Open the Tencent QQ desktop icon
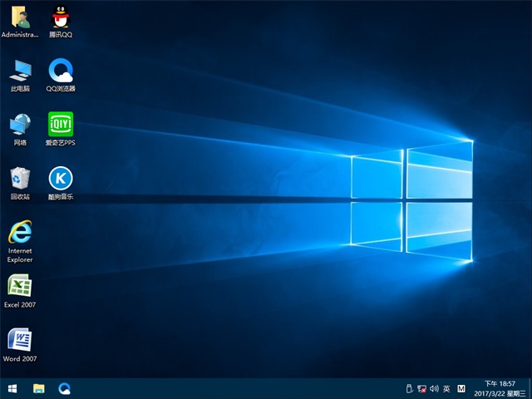The height and width of the screenshot is (399, 532). point(60,18)
